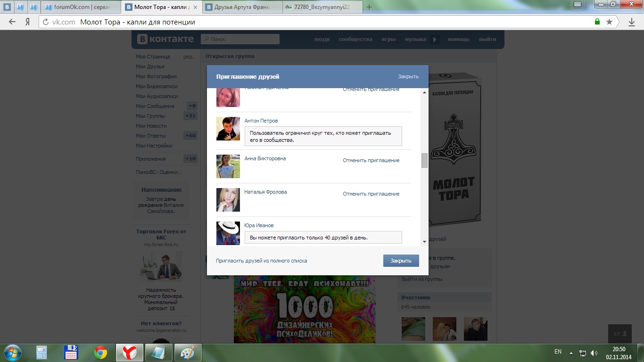This screenshot has width=644, height=362.
Task: Close dialog via the header Закрыть link
Action: click(x=408, y=76)
